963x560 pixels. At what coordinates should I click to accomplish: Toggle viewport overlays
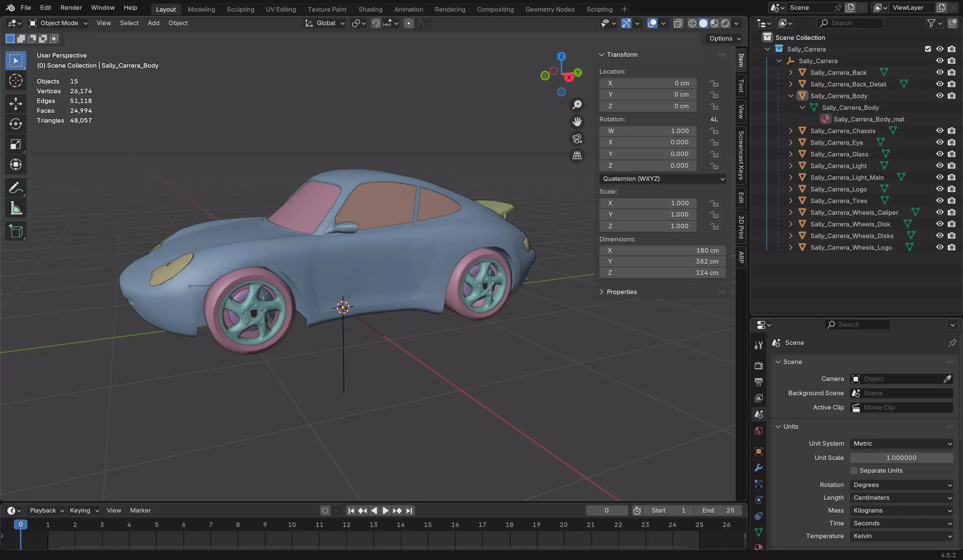click(652, 23)
